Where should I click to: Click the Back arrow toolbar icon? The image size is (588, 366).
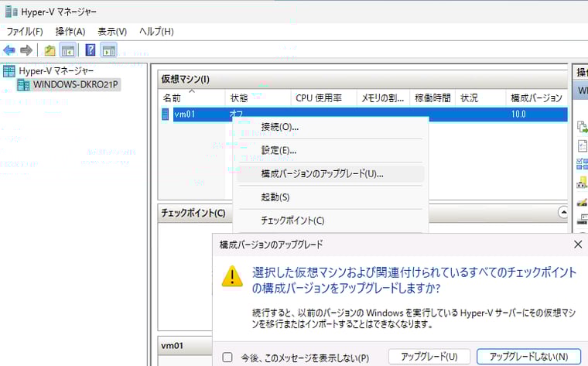9,50
